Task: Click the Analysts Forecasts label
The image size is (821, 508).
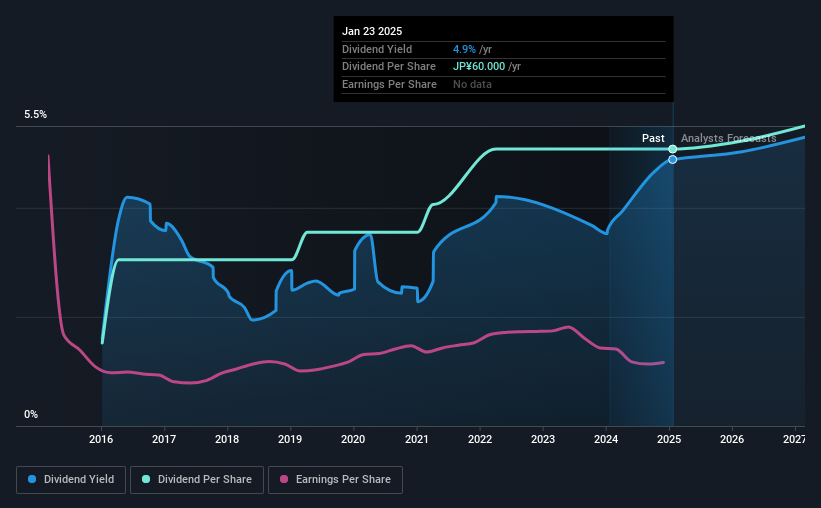Action: (728, 138)
